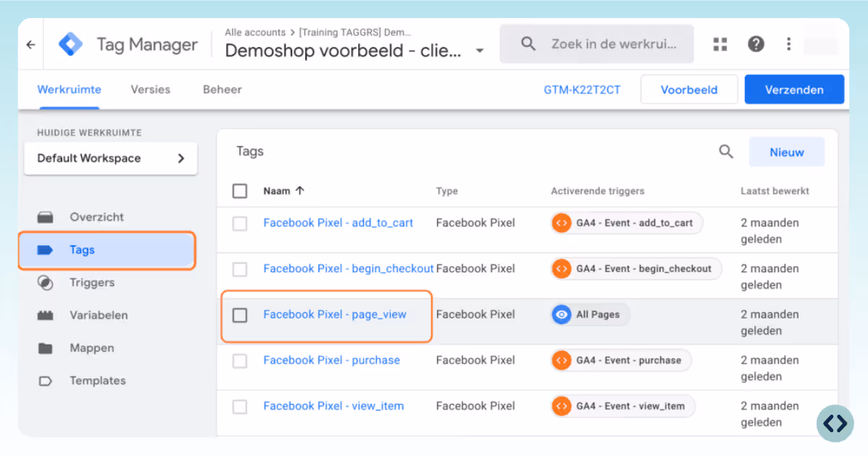Click the Naam column header
Screen dimensions: 868x456
pos(277,191)
